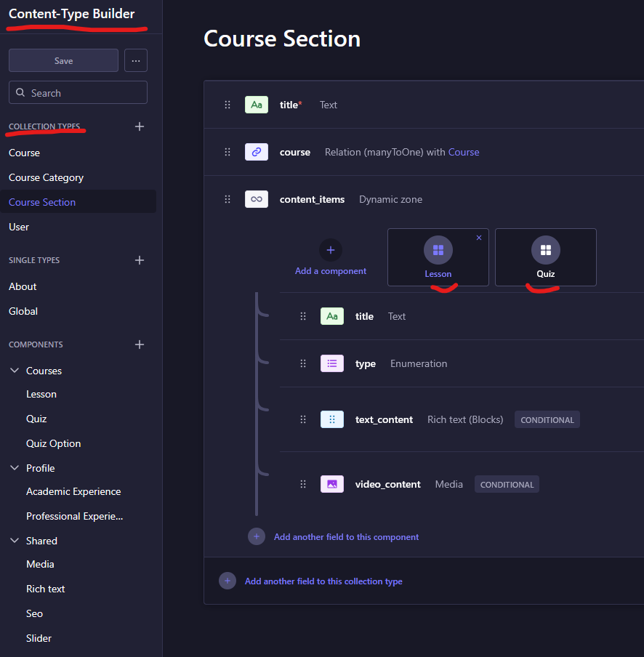This screenshot has height=657, width=644.
Task: Focus the Search input field
Action: pos(78,92)
